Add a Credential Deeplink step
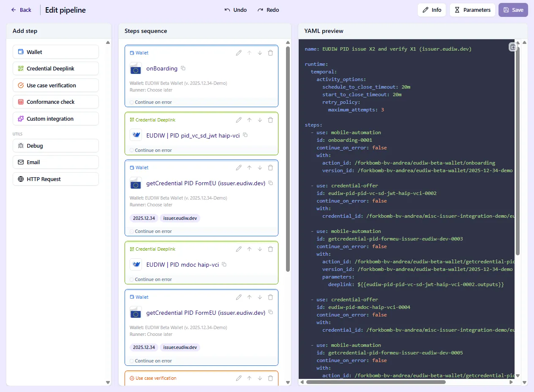This screenshot has width=534, height=392. [x=56, y=68]
